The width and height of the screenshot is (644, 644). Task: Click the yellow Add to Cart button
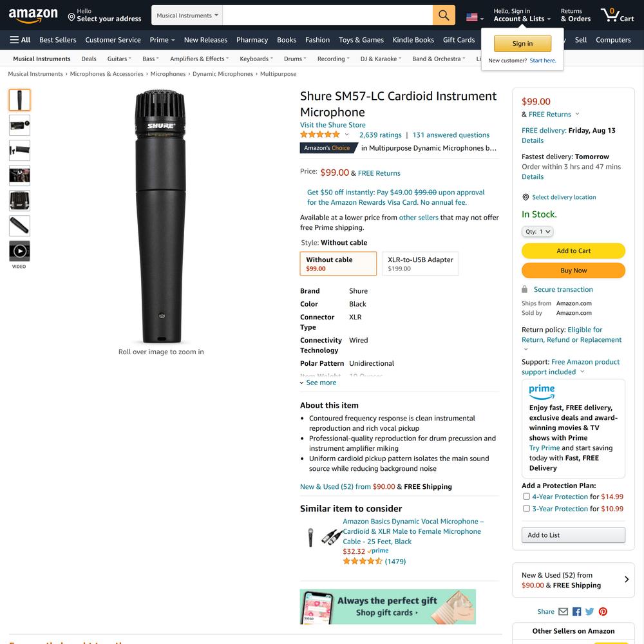point(573,251)
